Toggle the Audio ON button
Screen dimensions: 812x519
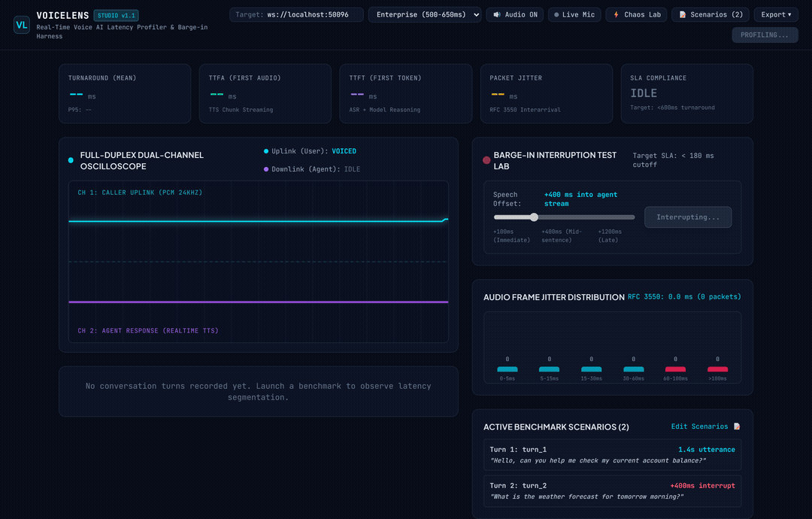pyautogui.click(x=515, y=14)
